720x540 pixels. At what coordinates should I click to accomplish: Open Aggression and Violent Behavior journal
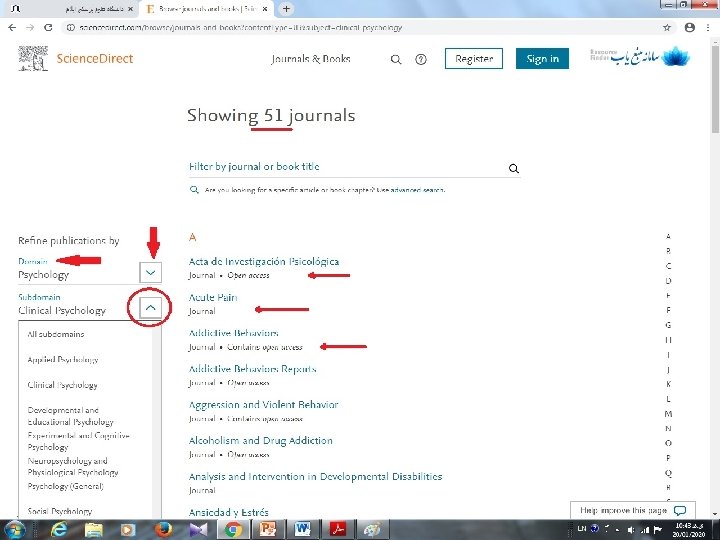[264, 405]
